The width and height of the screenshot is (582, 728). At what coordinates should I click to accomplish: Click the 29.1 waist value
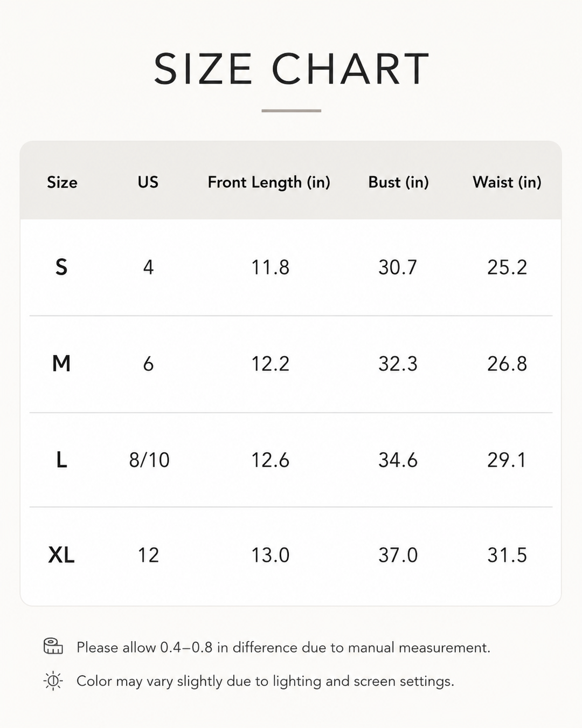pos(507,460)
